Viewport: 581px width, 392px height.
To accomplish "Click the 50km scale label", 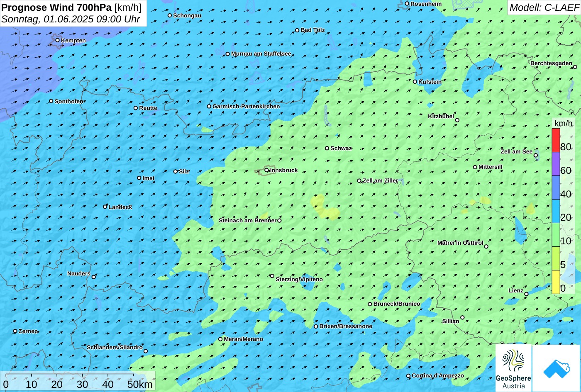I will tap(140, 384).
